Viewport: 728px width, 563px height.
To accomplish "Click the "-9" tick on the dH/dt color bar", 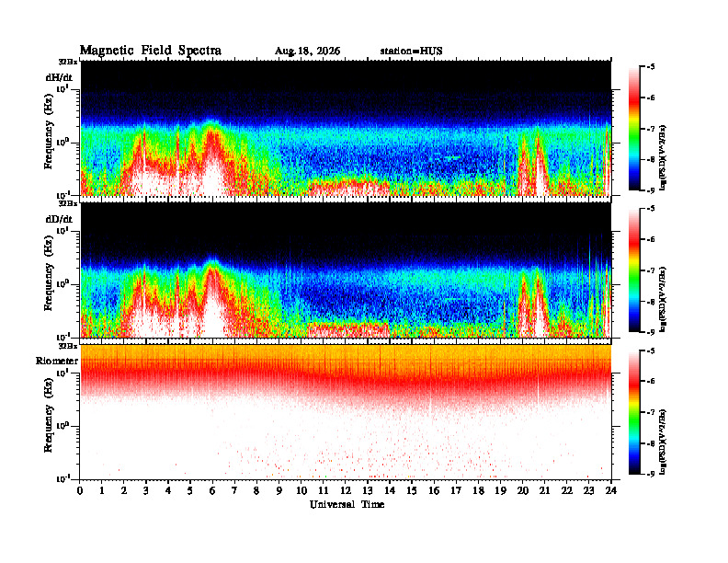I will (651, 190).
